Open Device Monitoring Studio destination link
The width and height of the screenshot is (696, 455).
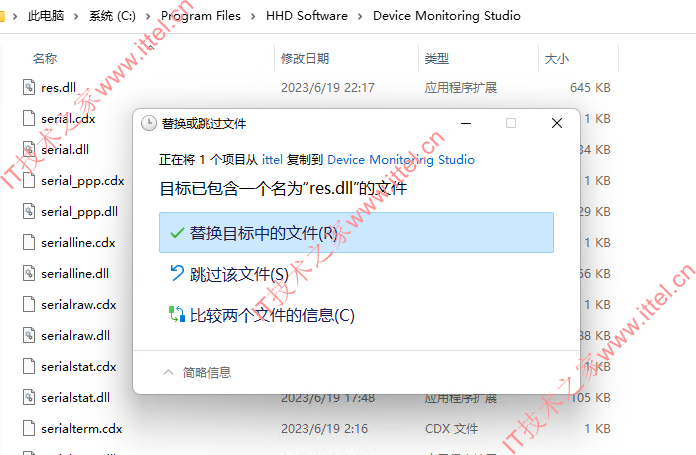click(x=401, y=159)
